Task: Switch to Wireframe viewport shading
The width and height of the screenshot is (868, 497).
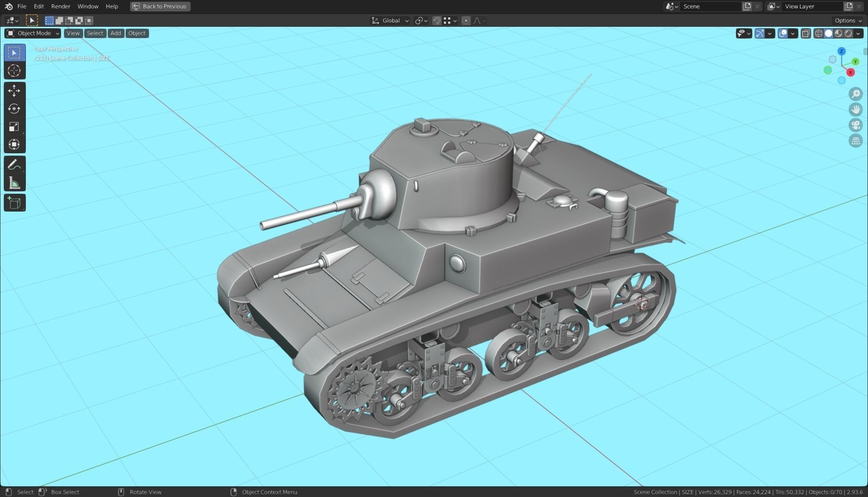Action: [819, 33]
